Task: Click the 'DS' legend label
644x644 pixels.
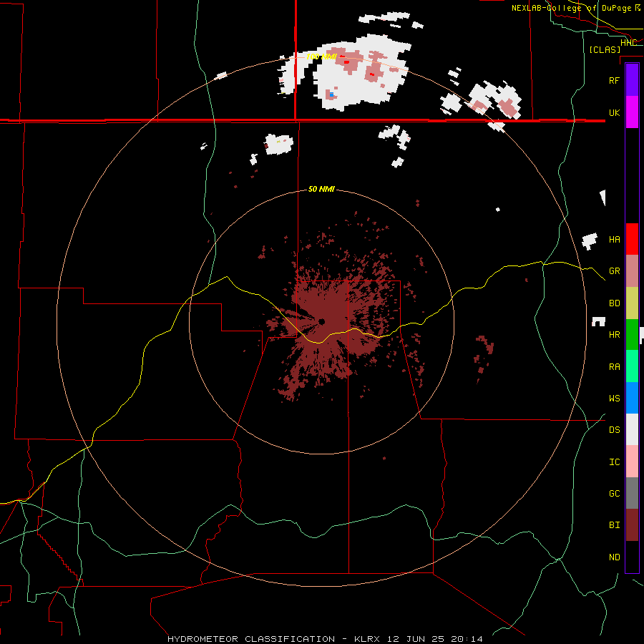Action: [614, 430]
